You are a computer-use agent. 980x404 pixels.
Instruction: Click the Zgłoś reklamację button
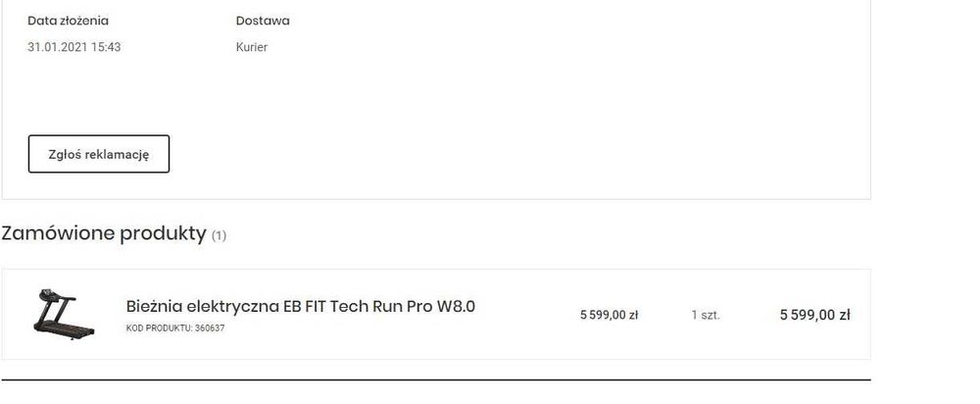tap(98, 154)
